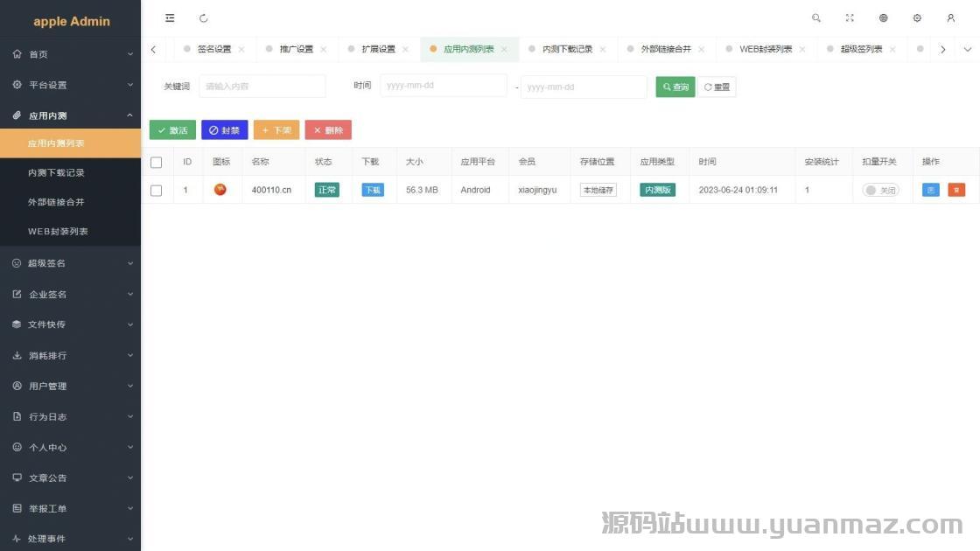Click the download icon beside 消耗排行
The height and width of the screenshot is (551, 980).
click(x=17, y=355)
